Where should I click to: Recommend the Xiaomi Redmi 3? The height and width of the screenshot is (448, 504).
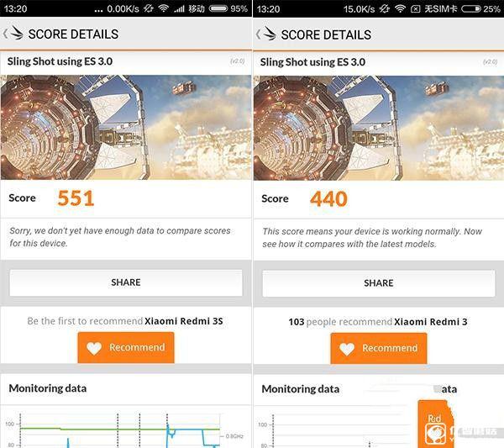coord(379,349)
